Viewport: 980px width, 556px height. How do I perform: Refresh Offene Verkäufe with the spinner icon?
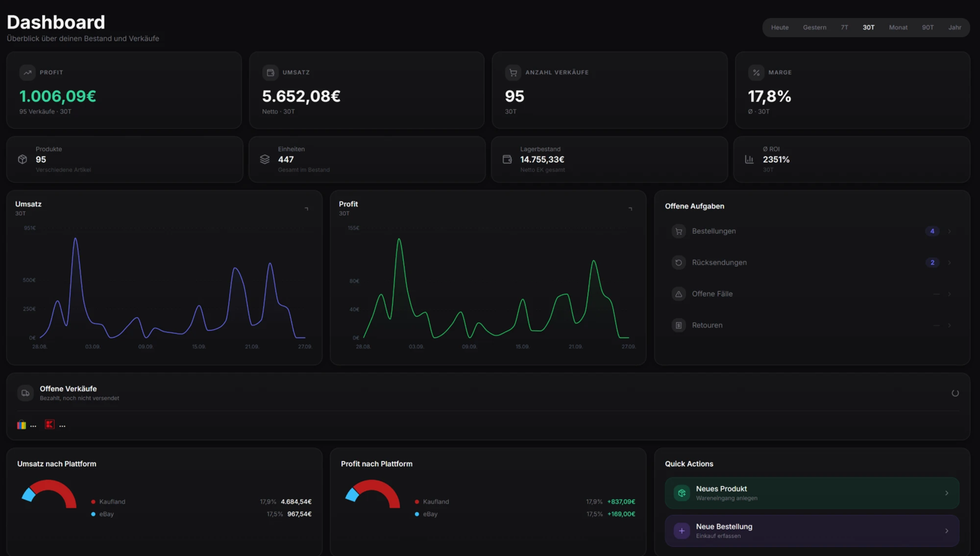(x=955, y=393)
